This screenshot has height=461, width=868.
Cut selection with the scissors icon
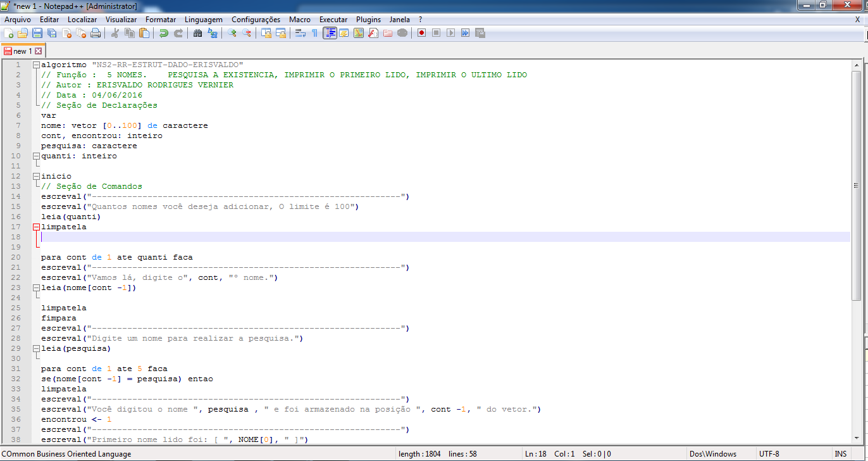[115, 33]
